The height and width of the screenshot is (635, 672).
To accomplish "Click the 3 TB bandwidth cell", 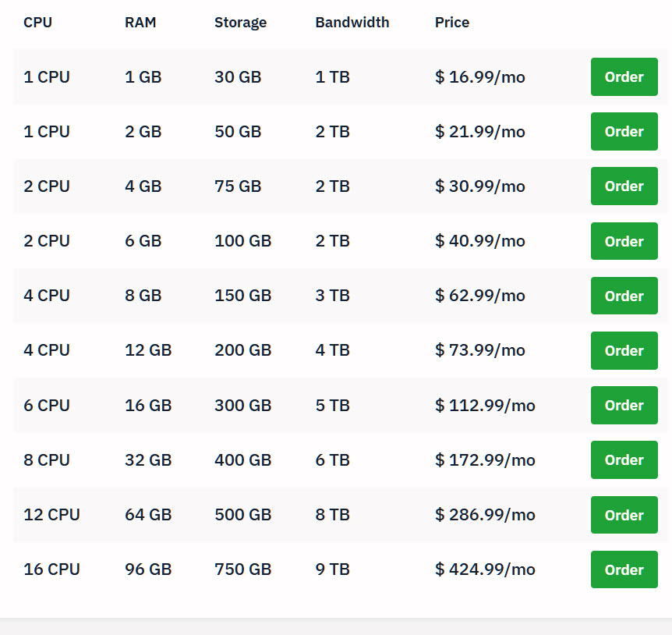I will (333, 296).
